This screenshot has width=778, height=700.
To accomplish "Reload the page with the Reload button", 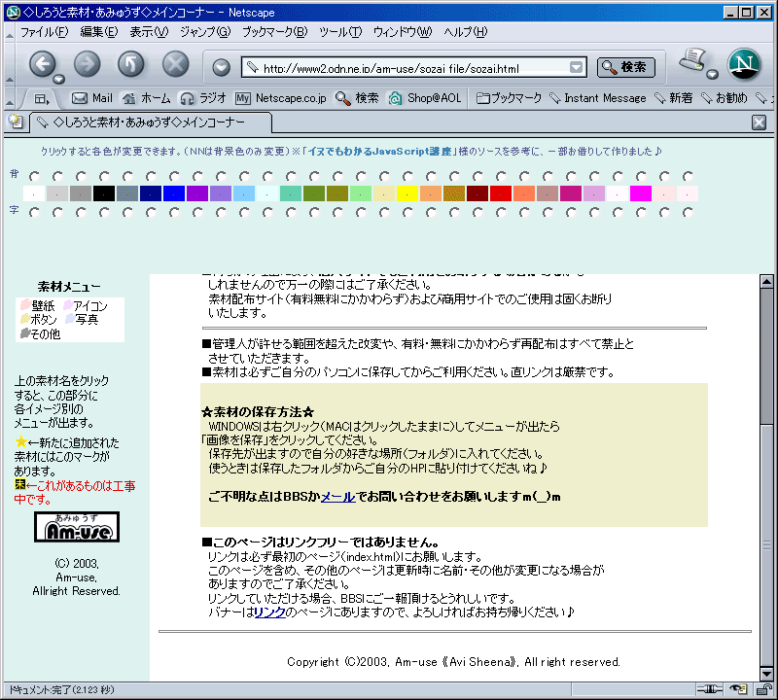I will coord(131,63).
